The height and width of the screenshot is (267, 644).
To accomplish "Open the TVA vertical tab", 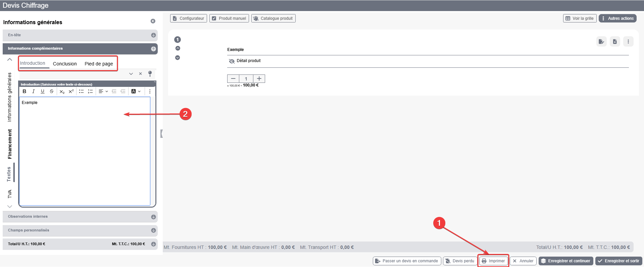I will pos(10,194).
